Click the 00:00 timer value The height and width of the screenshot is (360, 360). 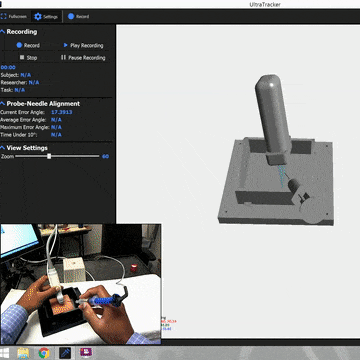point(8,67)
